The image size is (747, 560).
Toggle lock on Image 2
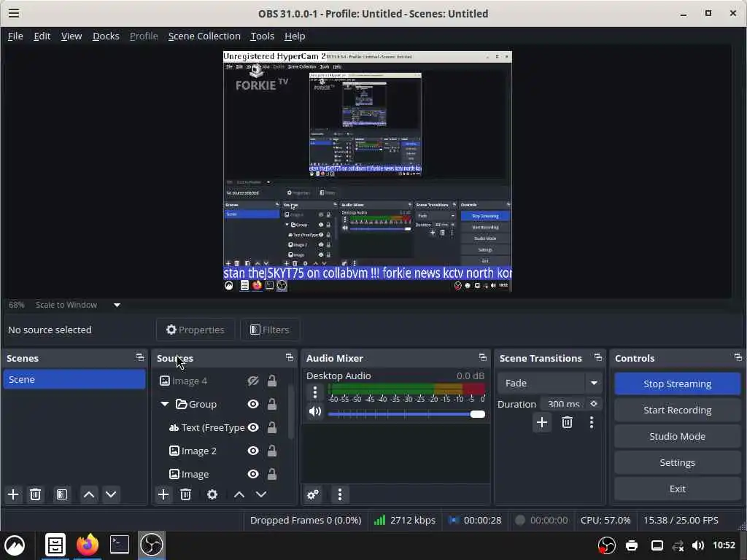(x=272, y=451)
